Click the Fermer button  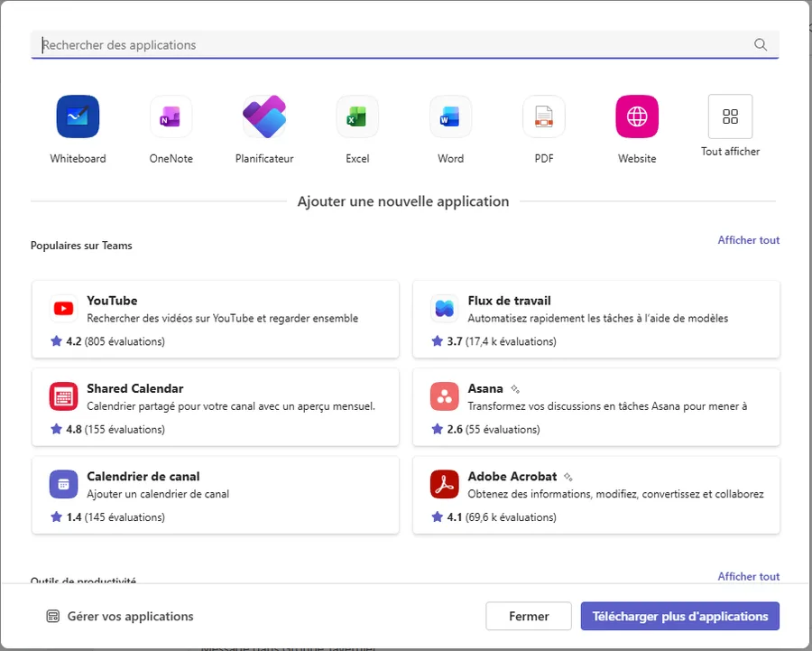click(529, 617)
